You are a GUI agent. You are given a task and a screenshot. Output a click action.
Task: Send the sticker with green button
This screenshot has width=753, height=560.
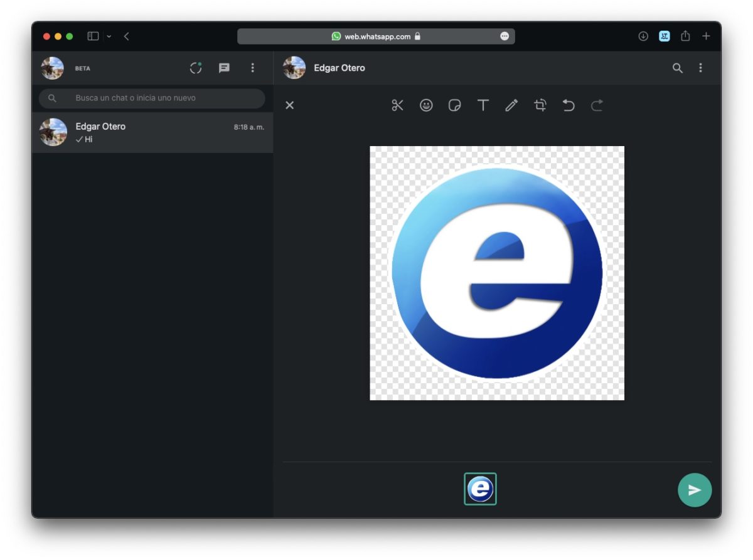tap(694, 490)
